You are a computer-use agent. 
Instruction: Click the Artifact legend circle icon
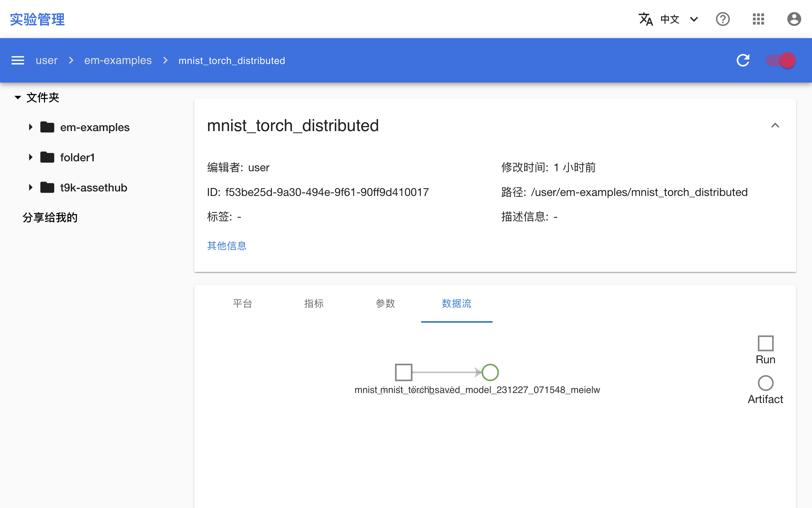pyautogui.click(x=766, y=383)
